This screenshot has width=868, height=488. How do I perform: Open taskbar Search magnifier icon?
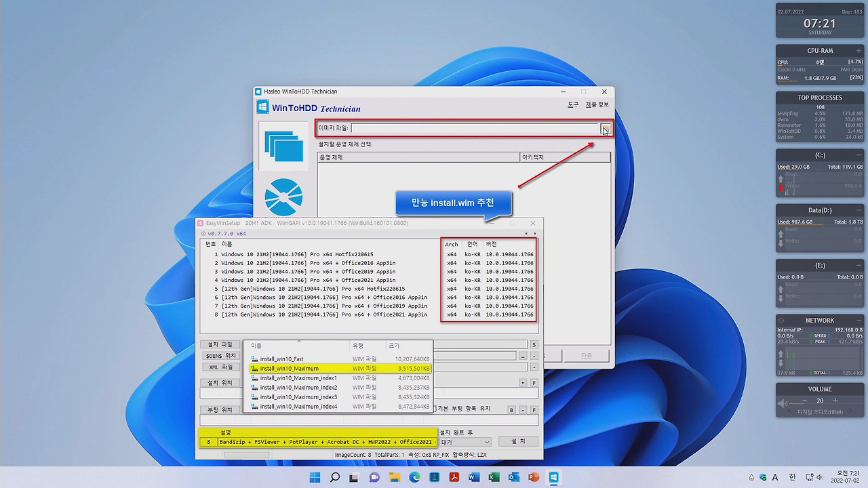click(335, 477)
